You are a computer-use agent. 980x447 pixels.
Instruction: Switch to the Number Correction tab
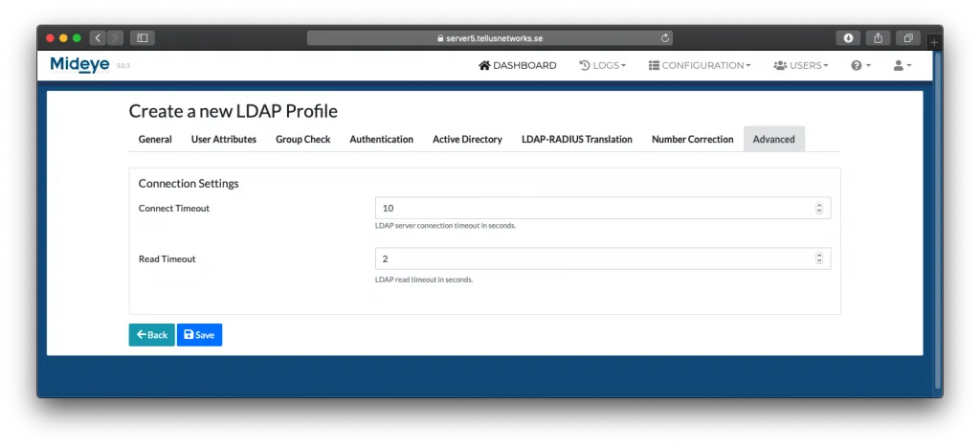[x=693, y=139]
